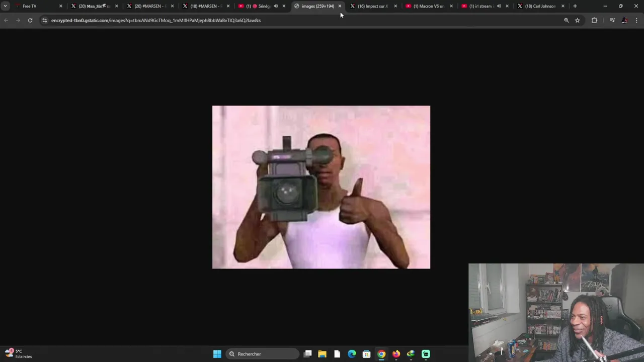The width and height of the screenshot is (644, 362).
Task: Close the (18) #MARSEN tab
Action: (x=228, y=6)
